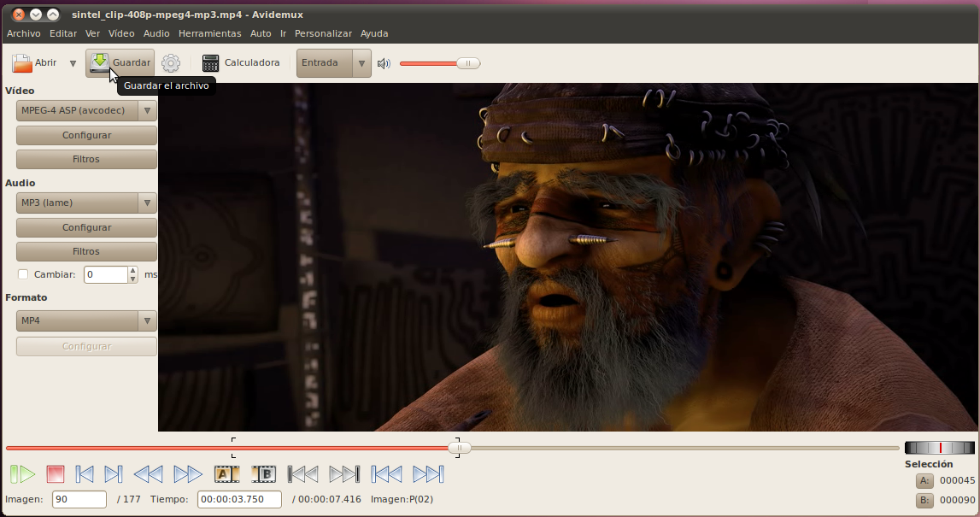Viewport: 980px width, 517px height.
Task: Click Configurar under the Audio section
Action: tap(86, 227)
